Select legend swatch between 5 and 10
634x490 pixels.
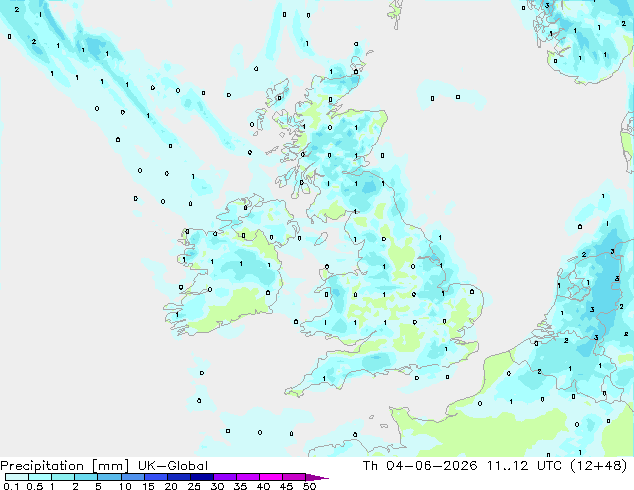pyautogui.click(x=109, y=477)
